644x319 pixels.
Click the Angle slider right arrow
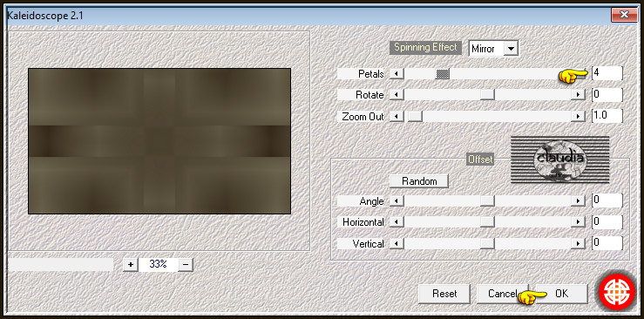click(578, 200)
